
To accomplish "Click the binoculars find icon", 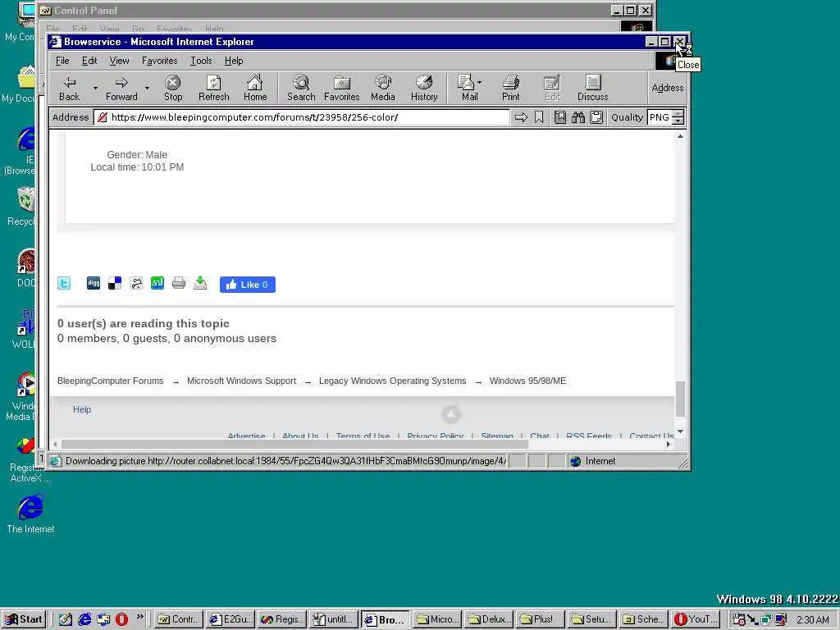I will (x=578, y=117).
